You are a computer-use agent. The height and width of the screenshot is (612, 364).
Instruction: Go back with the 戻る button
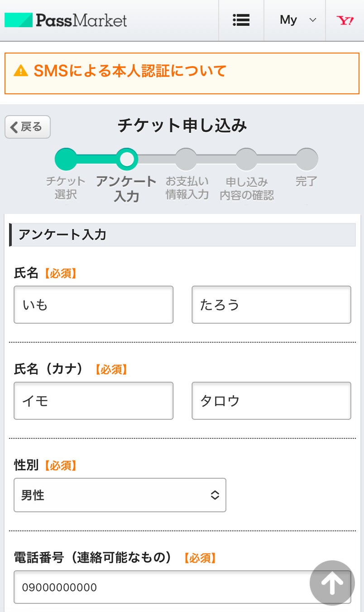pos(28,127)
